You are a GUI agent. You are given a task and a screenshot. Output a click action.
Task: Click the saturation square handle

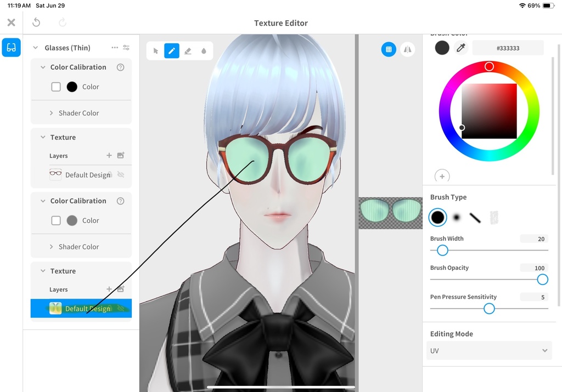462,127
